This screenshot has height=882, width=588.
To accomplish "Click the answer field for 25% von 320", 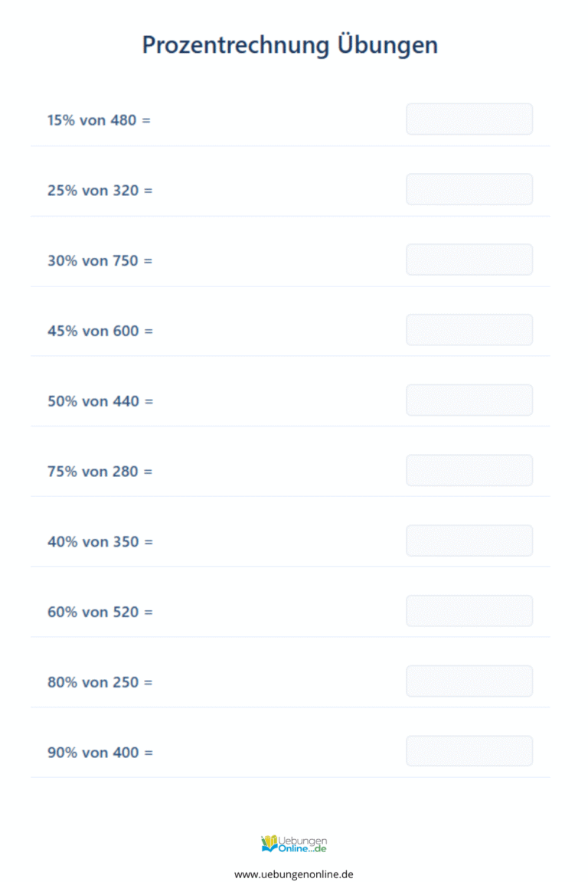I will coord(469,189).
